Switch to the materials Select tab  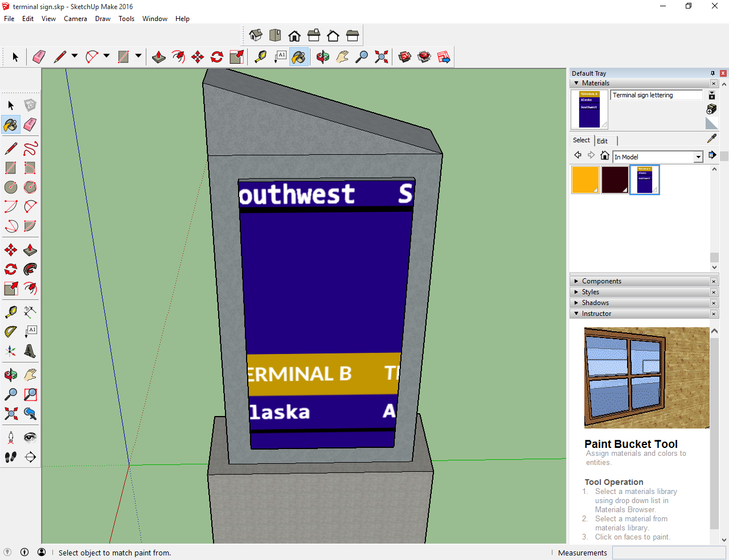[x=581, y=140]
